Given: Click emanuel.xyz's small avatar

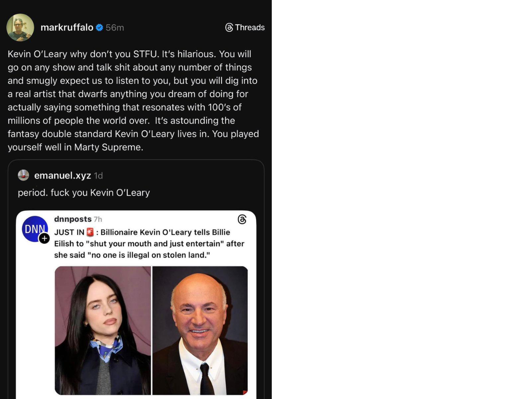Looking at the screenshot, I should [x=23, y=175].
